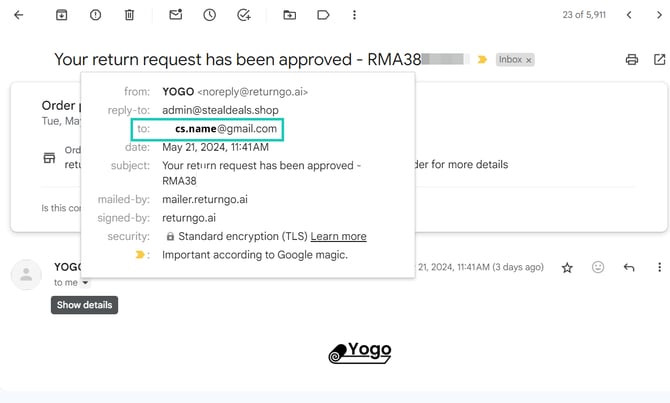Collapse details arrow next to 'to me'

pos(85,283)
